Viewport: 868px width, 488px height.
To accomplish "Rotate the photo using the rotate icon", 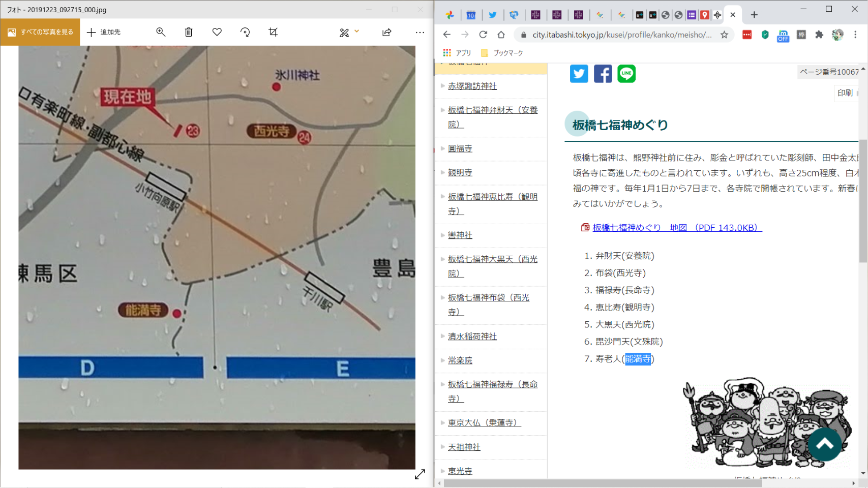I will pyautogui.click(x=245, y=32).
